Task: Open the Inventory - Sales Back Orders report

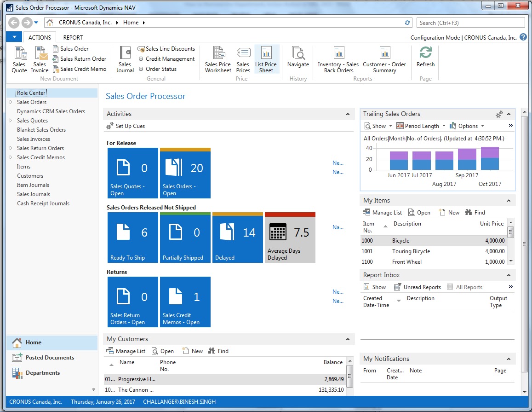Action: pos(338,59)
